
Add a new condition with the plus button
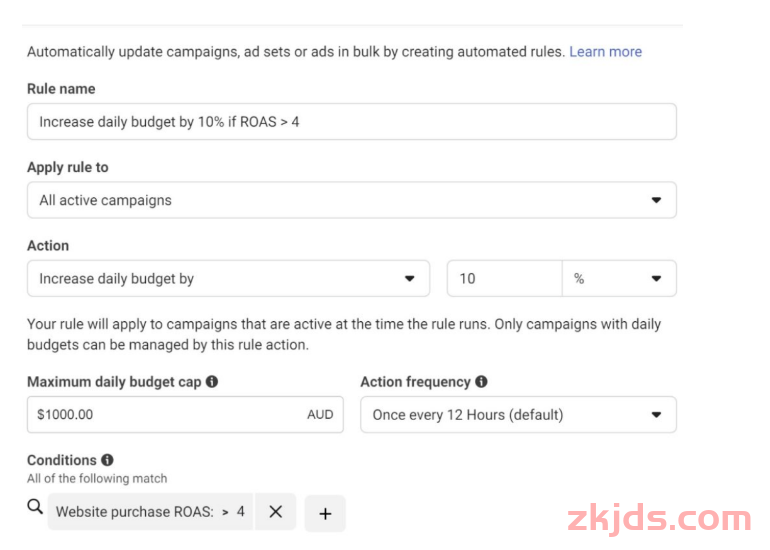[325, 512]
